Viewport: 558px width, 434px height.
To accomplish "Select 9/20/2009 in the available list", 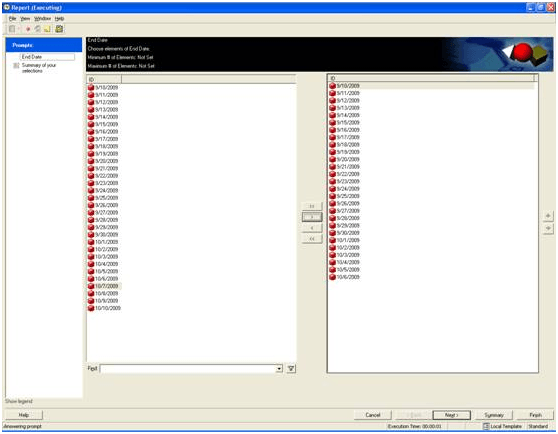I will 106,161.
